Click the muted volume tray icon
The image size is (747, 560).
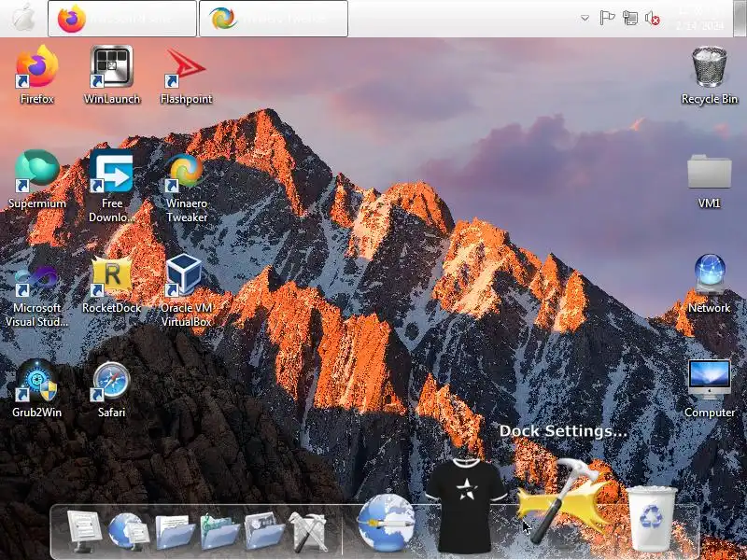point(653,19)
